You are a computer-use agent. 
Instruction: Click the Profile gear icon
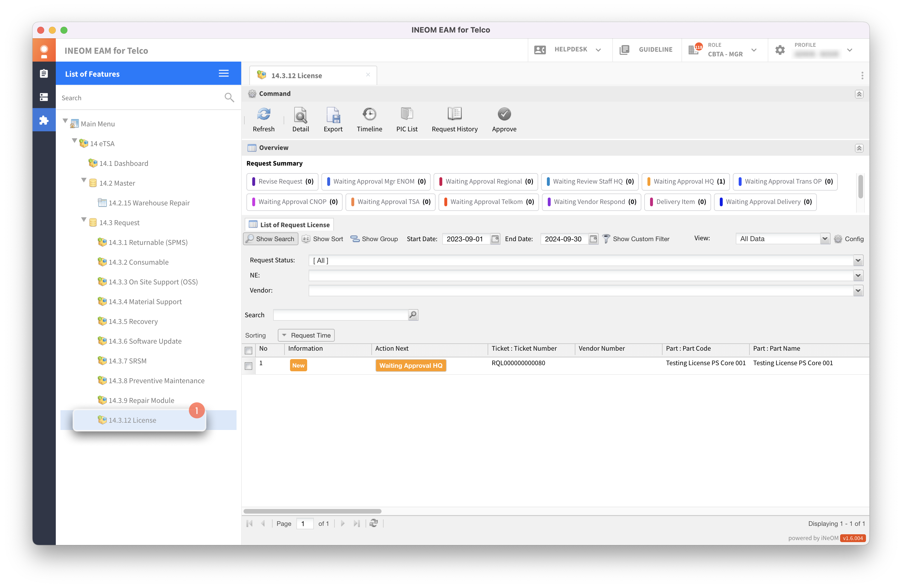click(x=780, y=50)
